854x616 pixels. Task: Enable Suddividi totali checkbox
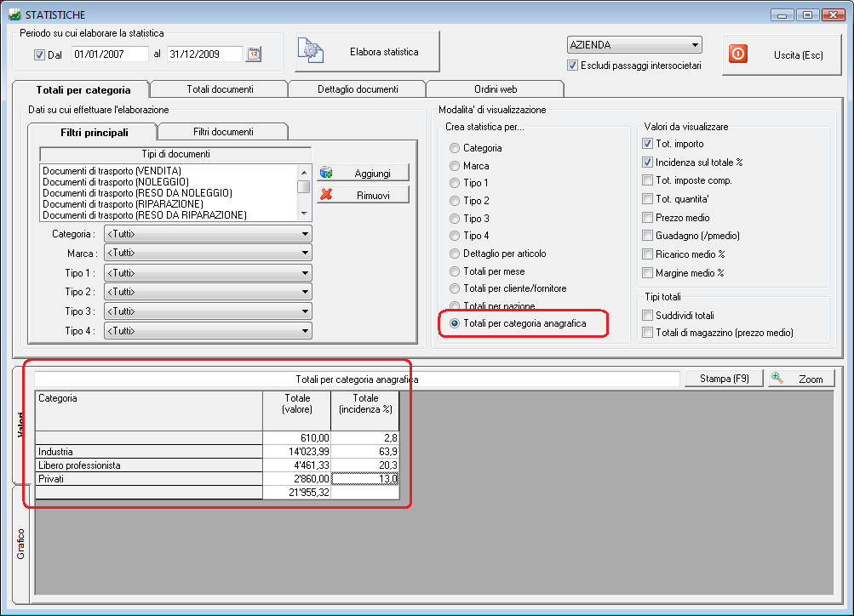pos(648,315)
